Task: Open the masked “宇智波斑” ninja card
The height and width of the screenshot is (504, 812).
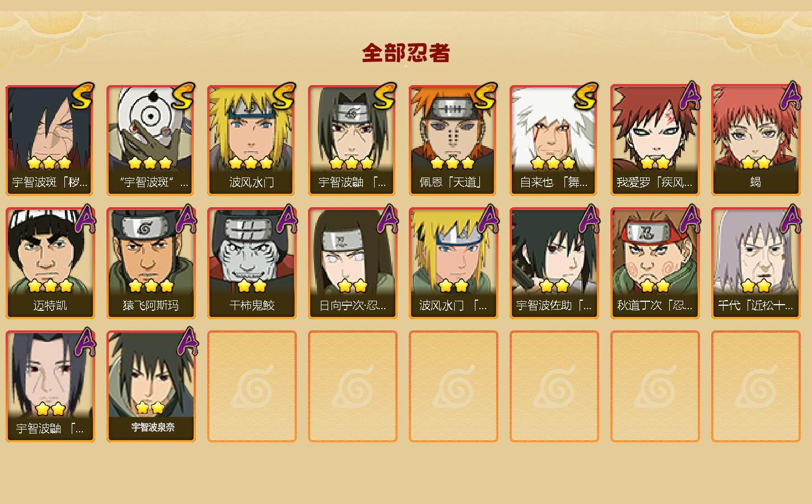Action: tap(151, 140)
